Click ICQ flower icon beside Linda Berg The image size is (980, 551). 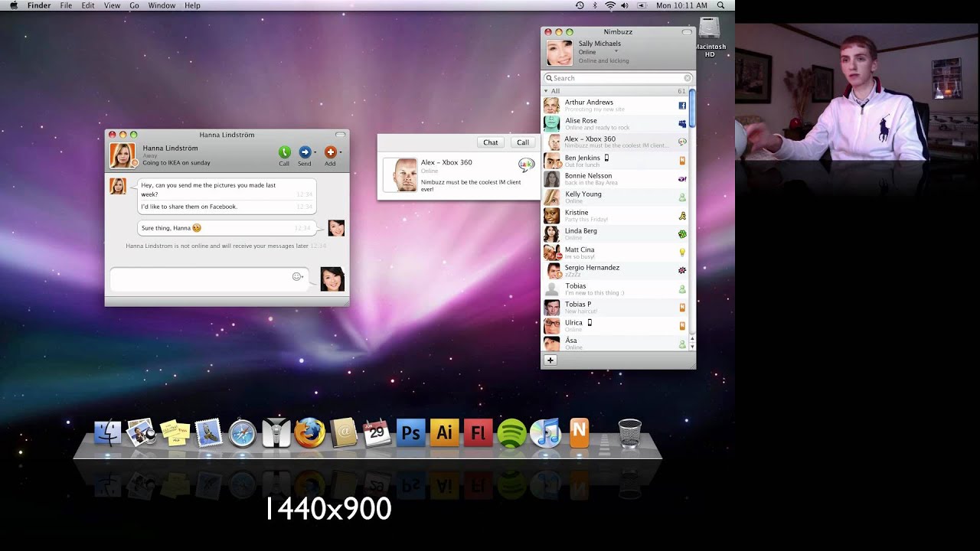pyautogui.click(x=682, y=234)
